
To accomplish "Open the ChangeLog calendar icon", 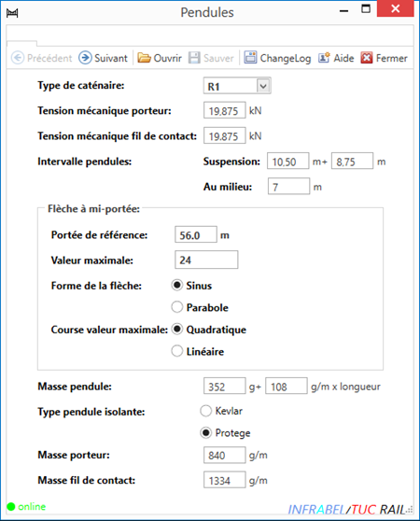I will pos(250,58).
